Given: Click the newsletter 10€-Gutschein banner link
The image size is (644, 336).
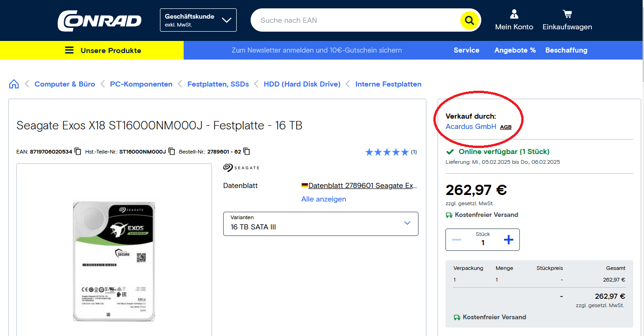Looking at the screenshot, I should [x=317, y=50].
